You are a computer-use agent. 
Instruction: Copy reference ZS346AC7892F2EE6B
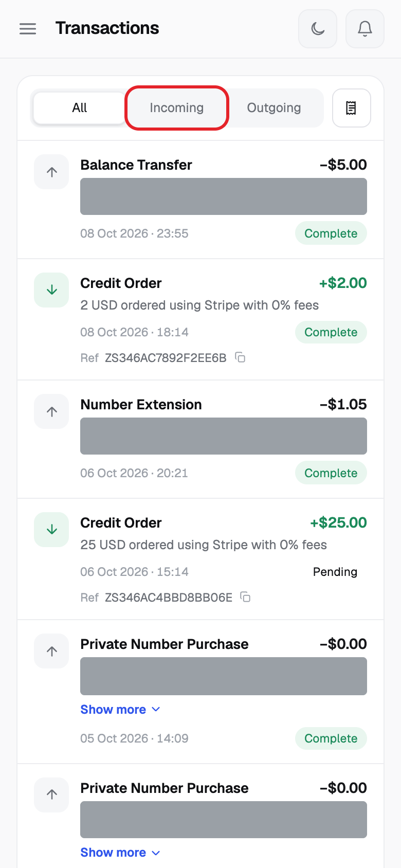240,357
